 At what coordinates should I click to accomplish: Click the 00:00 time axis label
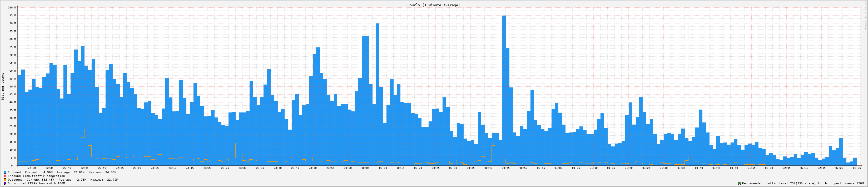click(348, 168)
